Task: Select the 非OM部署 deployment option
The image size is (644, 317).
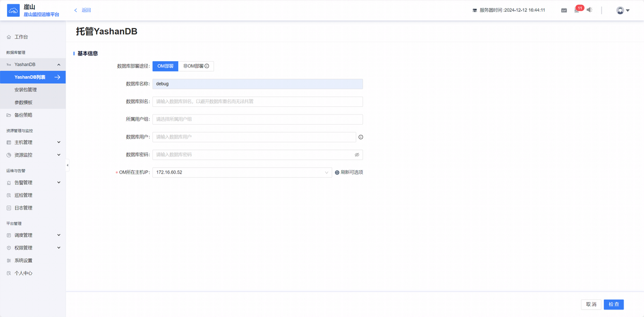Action: click(x=196, y=66)
